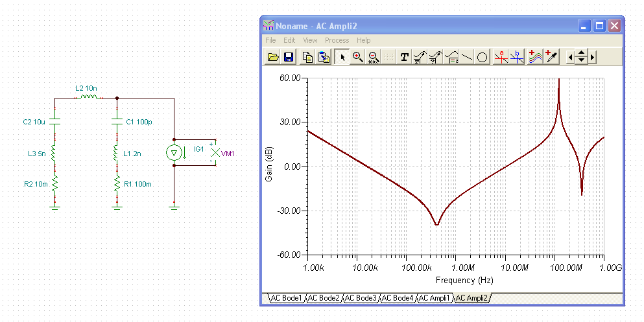
Task: Close the Noname AC Ampli2 window
Action: (x=614, y=26)
